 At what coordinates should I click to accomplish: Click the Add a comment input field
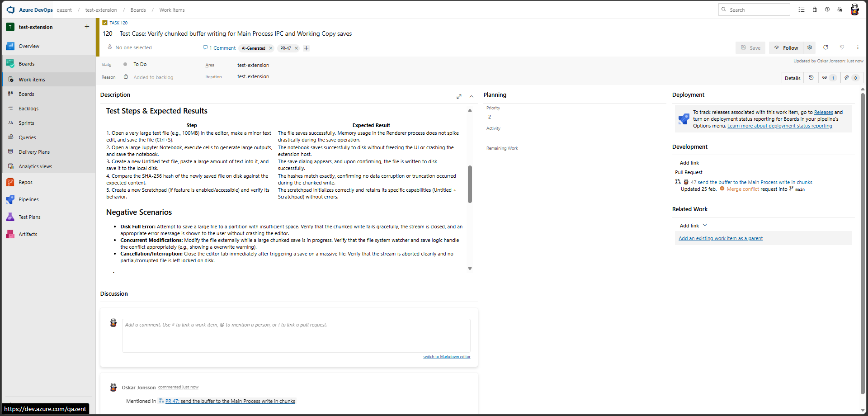[x=296, y=336]
